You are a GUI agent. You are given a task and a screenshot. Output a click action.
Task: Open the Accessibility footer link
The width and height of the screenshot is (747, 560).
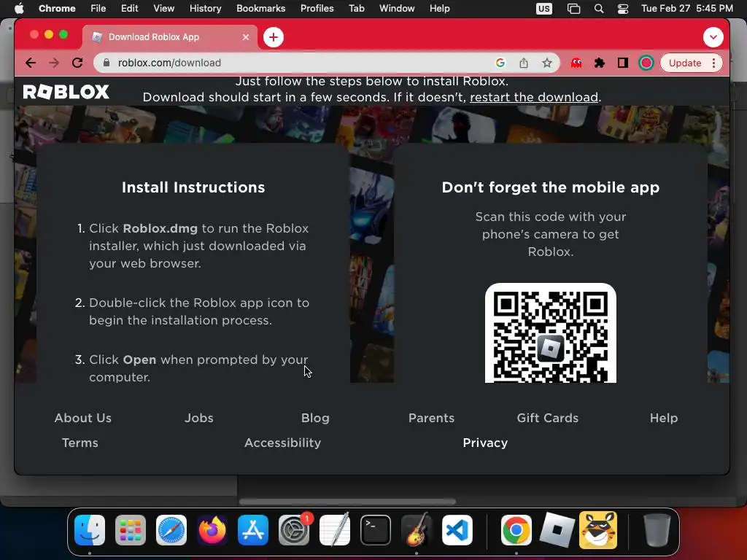(x=282, y=443)
